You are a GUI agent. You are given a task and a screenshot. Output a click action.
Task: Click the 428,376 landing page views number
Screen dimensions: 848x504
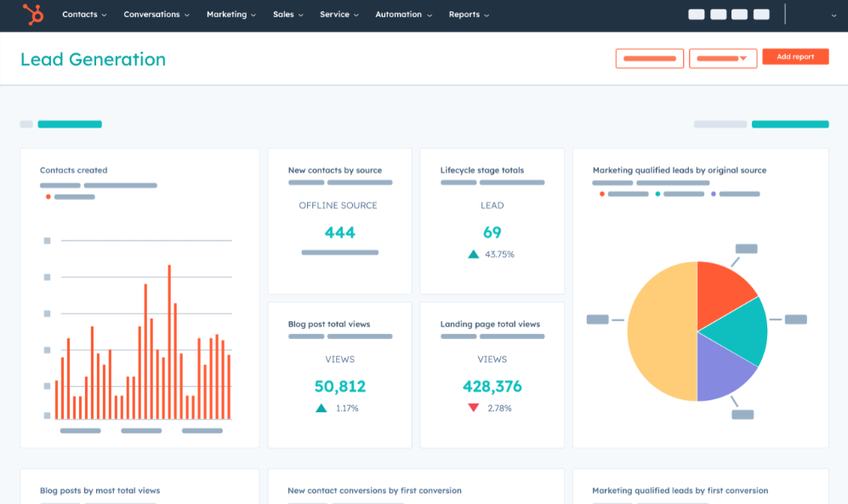tap(492, 387)
